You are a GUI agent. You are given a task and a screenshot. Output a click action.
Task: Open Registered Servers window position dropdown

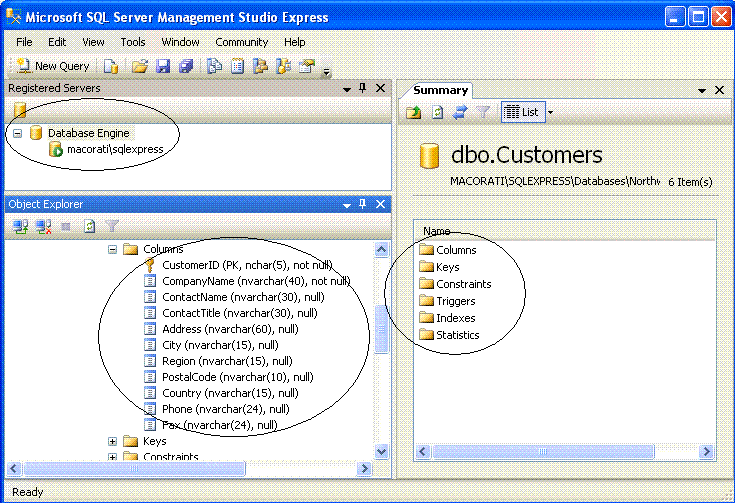tap(347, 89)
